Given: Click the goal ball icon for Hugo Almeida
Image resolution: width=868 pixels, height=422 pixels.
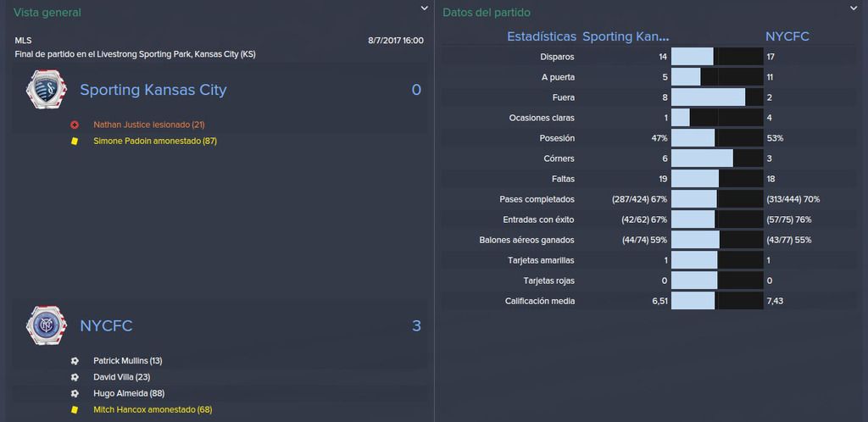Looking at the screenshot, I should [75, 393].
